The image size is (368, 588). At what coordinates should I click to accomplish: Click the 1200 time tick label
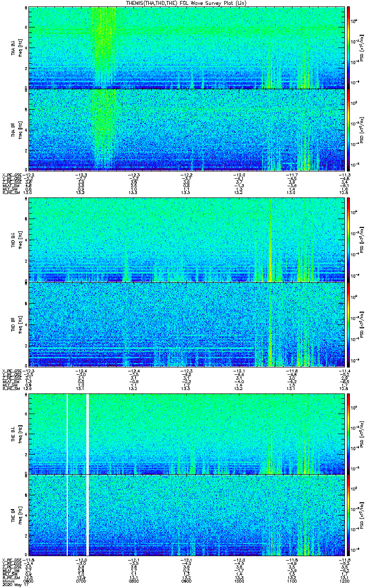[343, 581]
